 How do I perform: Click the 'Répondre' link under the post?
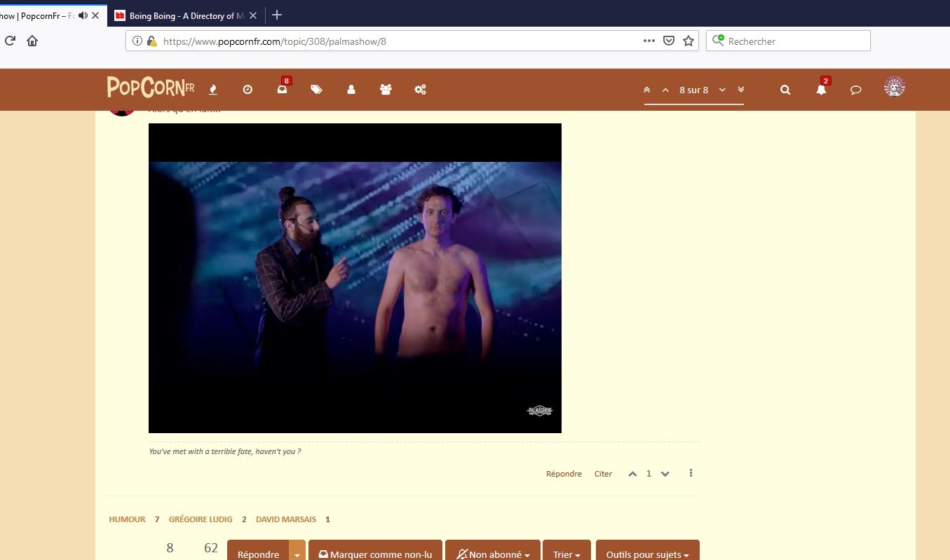coord(564,474)
